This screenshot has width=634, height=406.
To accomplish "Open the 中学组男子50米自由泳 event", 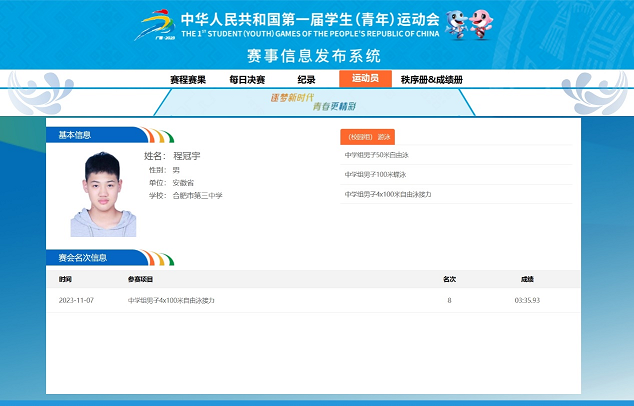I will [x=377, y=155].
